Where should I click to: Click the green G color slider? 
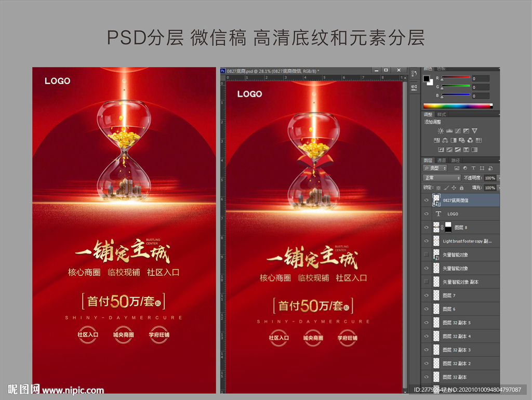[x=455, y=87]
